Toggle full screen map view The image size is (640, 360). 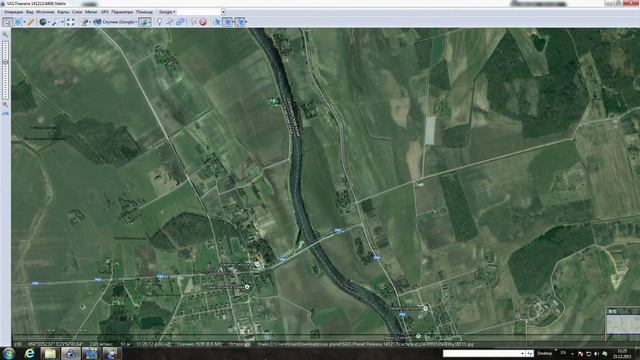point(71,22)
